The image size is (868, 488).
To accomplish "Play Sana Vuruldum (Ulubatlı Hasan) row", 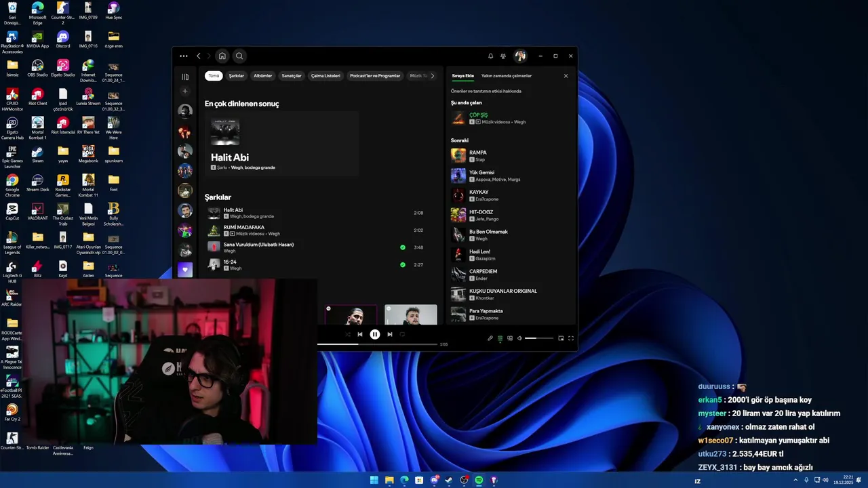I will pos(315,247).
